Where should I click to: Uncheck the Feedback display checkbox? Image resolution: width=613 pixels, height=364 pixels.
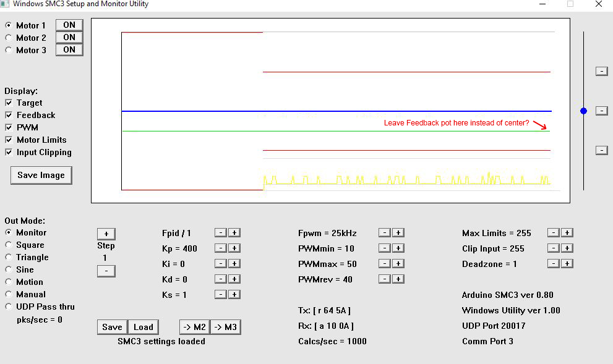click(x=9, y=115)
